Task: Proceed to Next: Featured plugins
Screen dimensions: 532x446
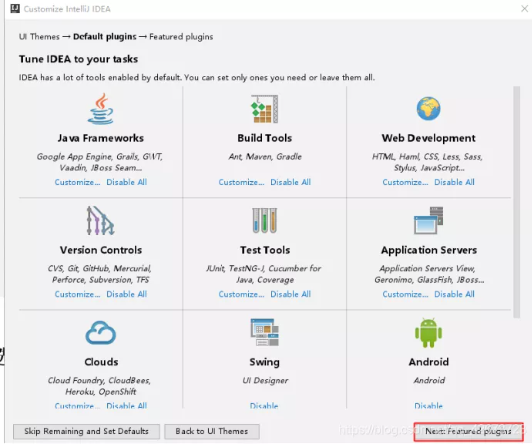Action: tap(468, 431)
